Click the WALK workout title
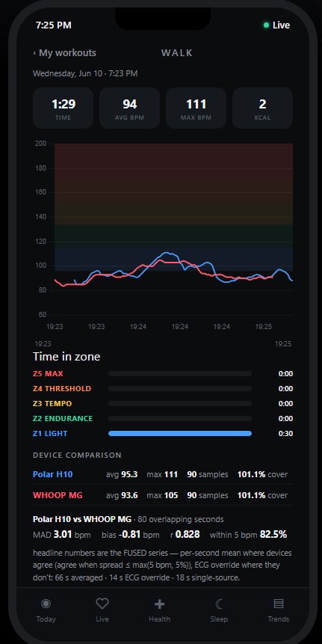 click(x=177, y=53)
